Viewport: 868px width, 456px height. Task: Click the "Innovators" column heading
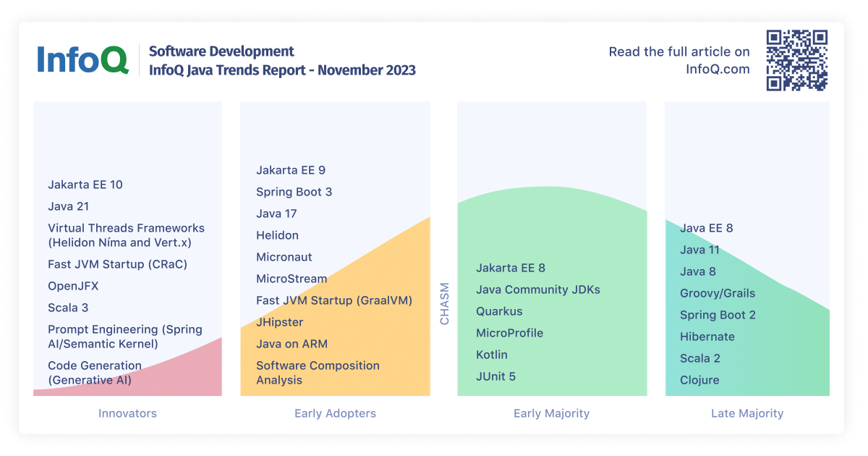127,413
